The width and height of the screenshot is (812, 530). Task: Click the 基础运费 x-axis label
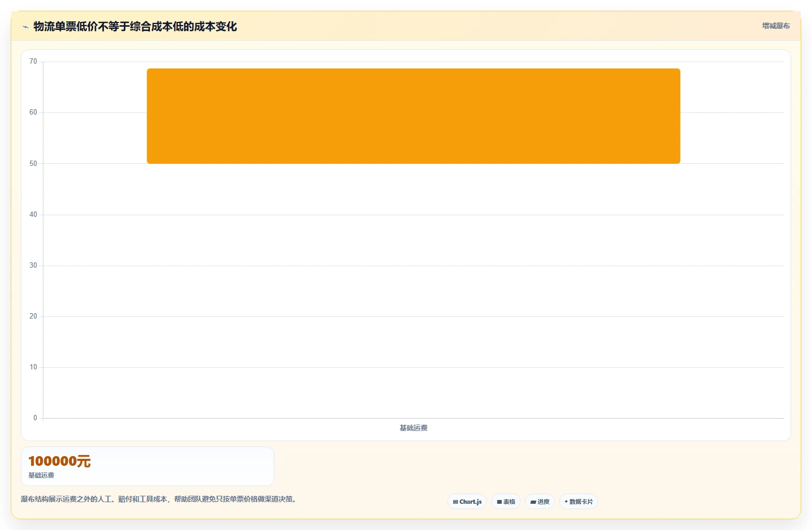point(413,428)
